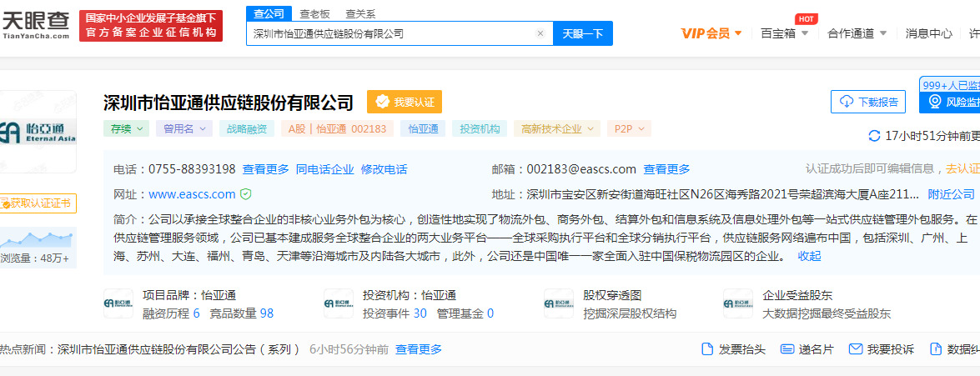Click the 同电话企业 link
The height and width of the screenshot is (376, 980).
tap(325, 169)
